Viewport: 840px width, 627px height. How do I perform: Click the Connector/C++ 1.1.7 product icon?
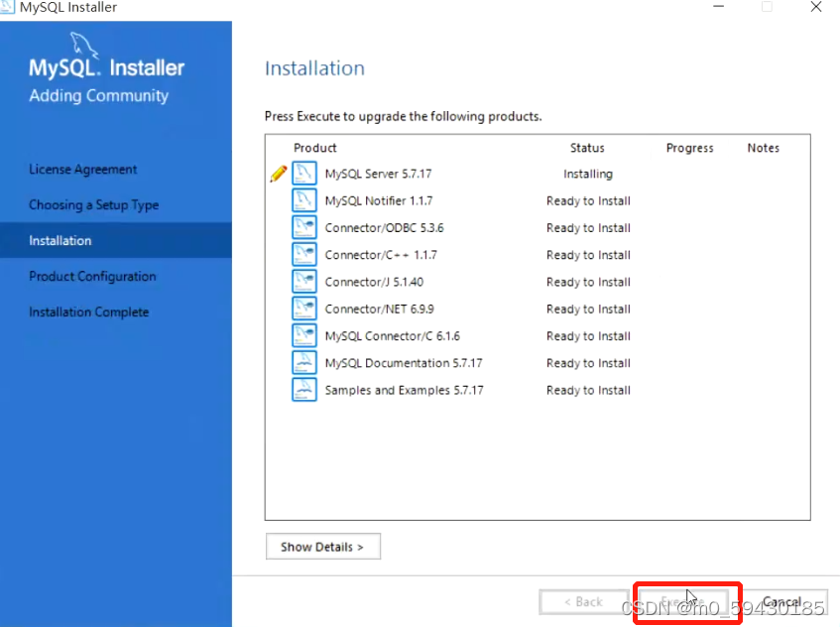pos(304,255)
